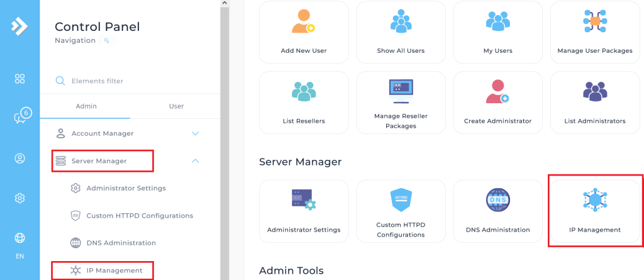Viewport: 644px width, 280px height.
Task: Open the messages icon with badge 6
Action: (x=19, y=117)
